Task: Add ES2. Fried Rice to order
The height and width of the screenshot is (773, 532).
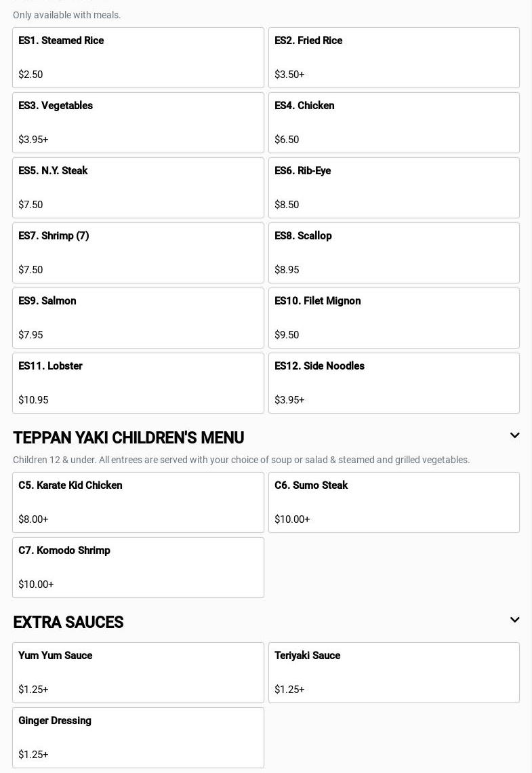Action: pos(394,58)
